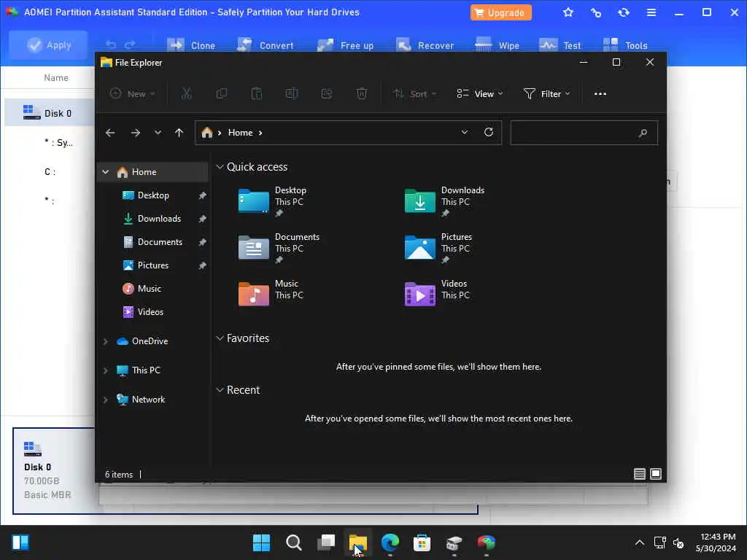Collapse the Favorites section
This screenshot has height=560, width=747.
(x=220, y=338)
